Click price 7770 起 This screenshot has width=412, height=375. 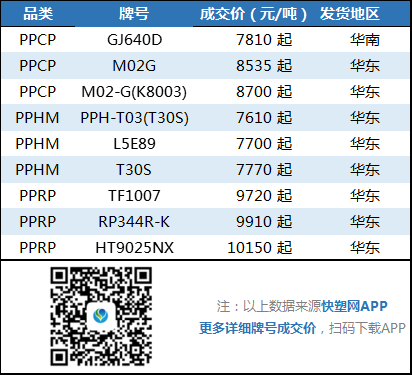point(264,170)
